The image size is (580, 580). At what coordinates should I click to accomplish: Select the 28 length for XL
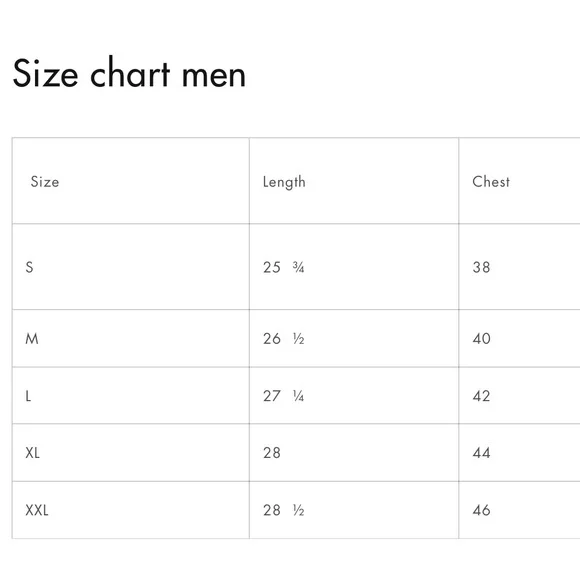pyautogui.click(x=272, y=453)
